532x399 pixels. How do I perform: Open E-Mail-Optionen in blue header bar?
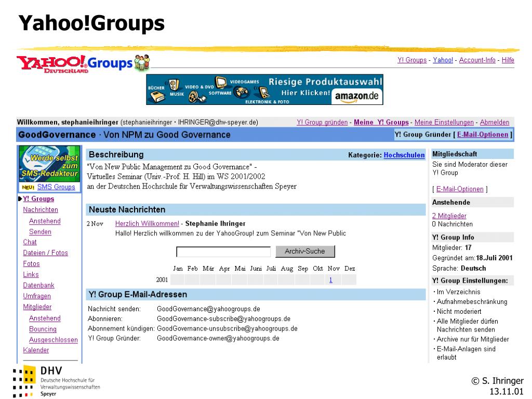483,135
